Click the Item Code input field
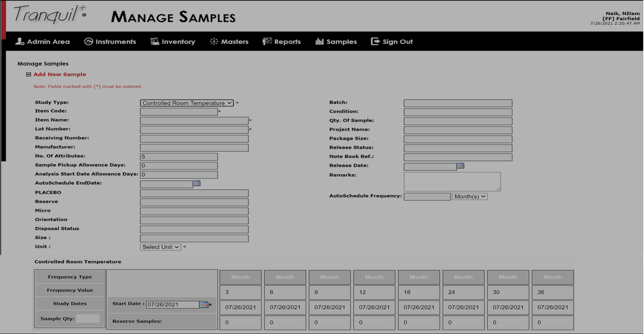 [178, 112]
